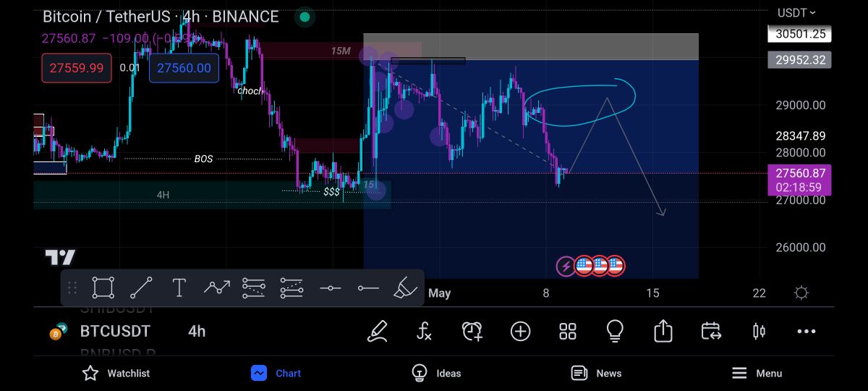Open the BTCUSDT symbol search
The width and height of the screenshot is (868, 391).
click(x=114, y=332)
